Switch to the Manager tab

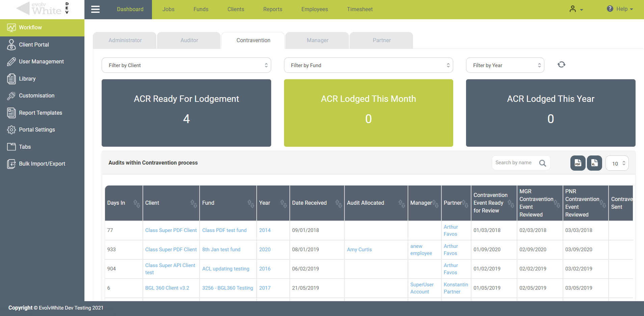(317, 40)
